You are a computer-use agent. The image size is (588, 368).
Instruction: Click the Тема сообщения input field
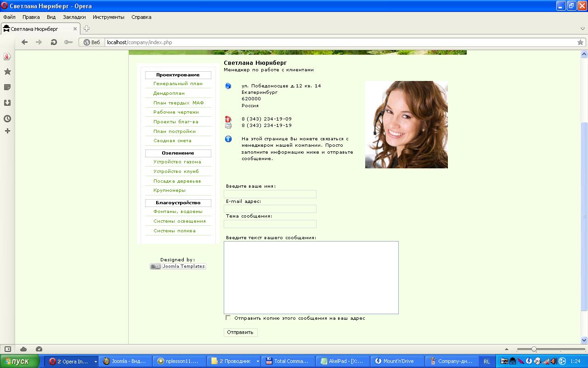(x=270, y=224)
